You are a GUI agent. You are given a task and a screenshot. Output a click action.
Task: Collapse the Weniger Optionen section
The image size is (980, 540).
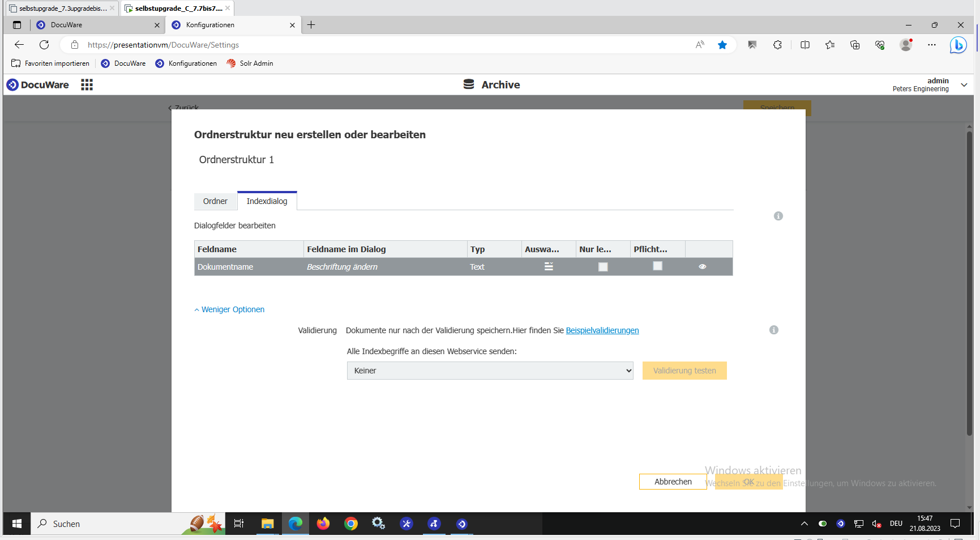click(x=230, y=309)
